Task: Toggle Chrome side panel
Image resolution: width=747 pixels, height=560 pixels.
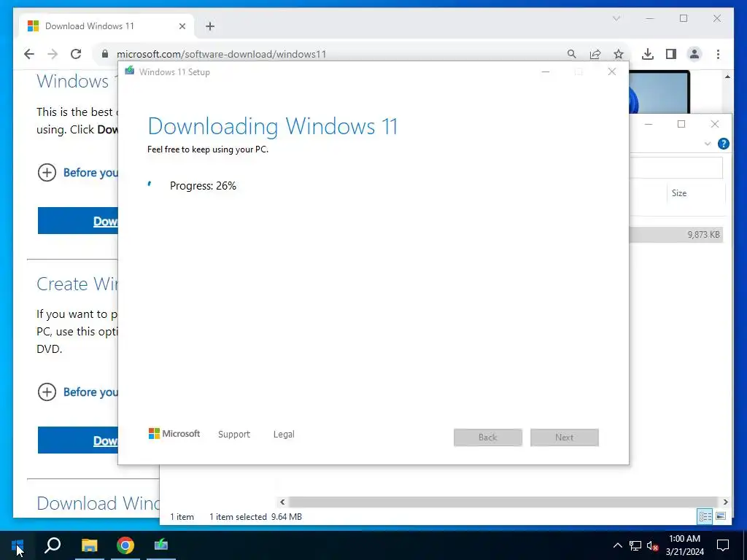Action: tap(671, 54)
